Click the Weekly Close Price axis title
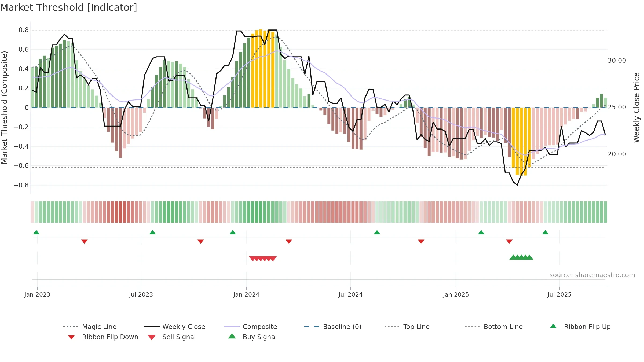This screenshot has height=362, width=644. (636, 107)
